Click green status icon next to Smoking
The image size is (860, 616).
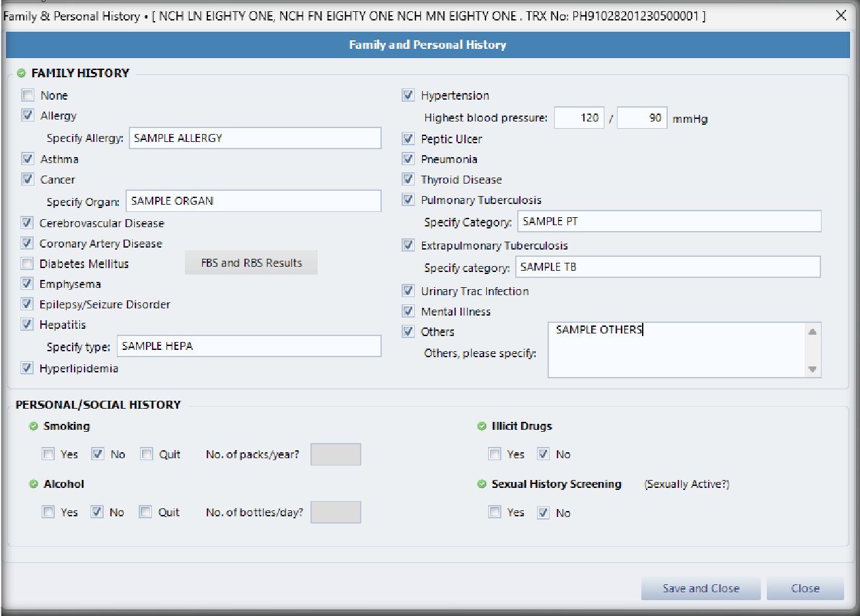coord(34,427)
